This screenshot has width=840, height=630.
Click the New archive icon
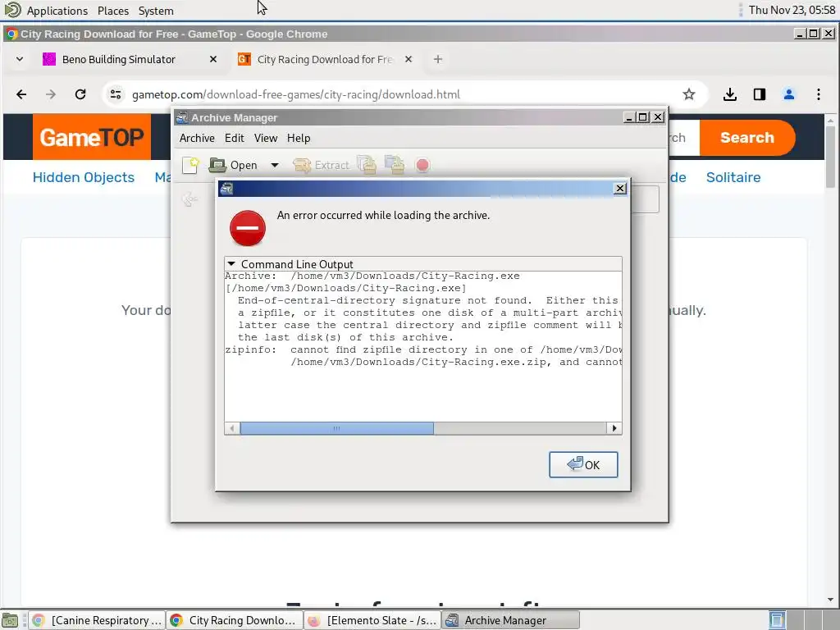(190, 165)
